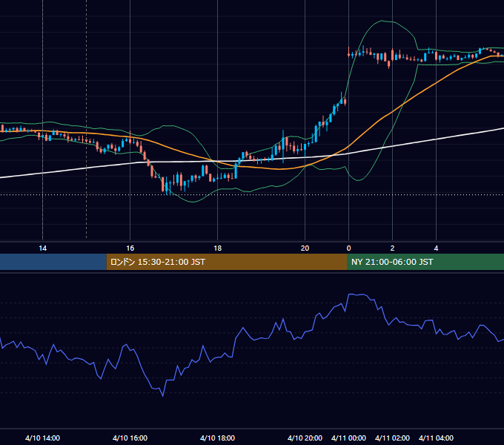Select the ロンドン 15:30-21:00 JST session bar

click(x=227, y=262)
